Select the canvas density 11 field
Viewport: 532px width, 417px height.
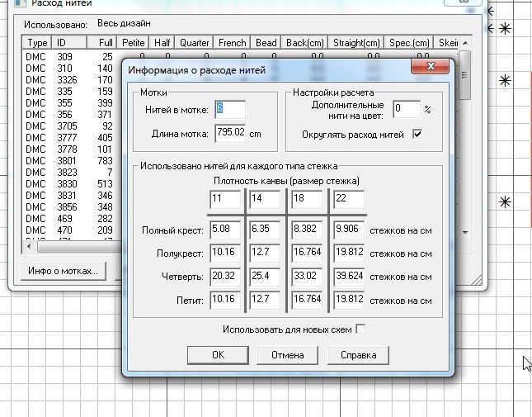[224, 199]
